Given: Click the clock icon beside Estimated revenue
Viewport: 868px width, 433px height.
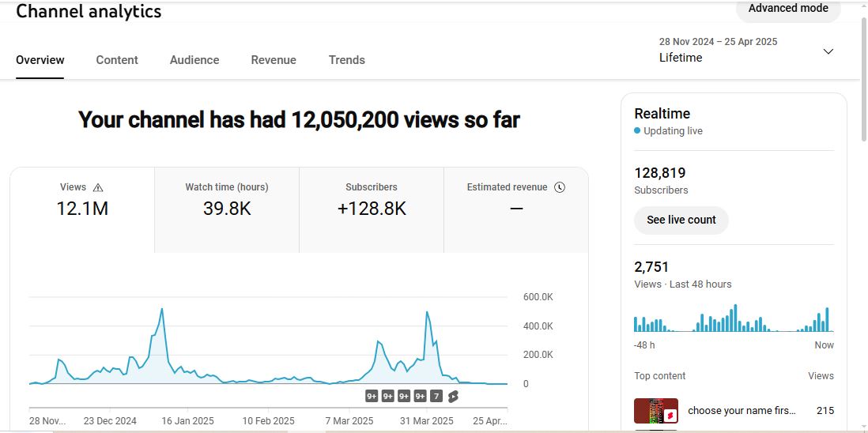Looking at the screenshot, I should click(560, 187).
